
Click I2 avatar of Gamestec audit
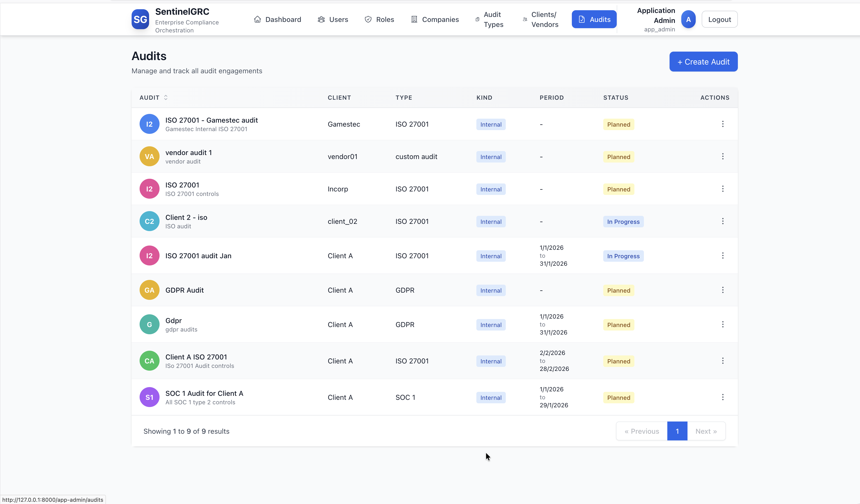pyautogui.click(x=150, y=124)
